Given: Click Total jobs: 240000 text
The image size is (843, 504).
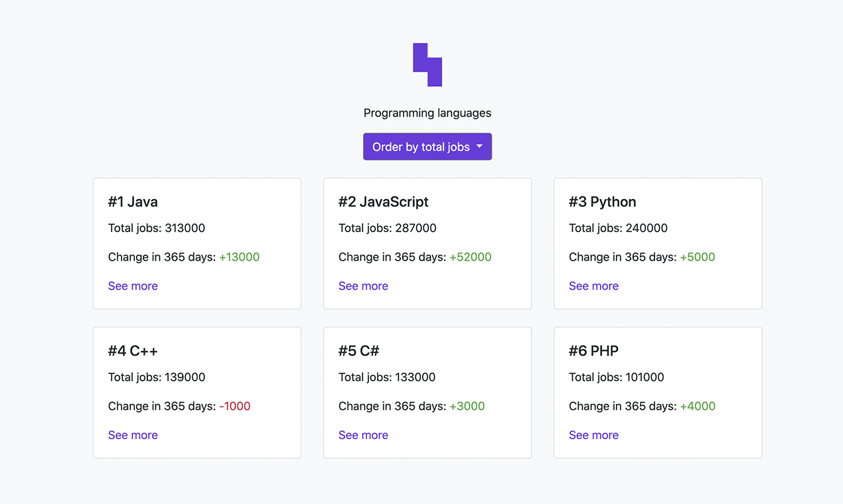Looking at the screenshot, I should coord(618,228).
